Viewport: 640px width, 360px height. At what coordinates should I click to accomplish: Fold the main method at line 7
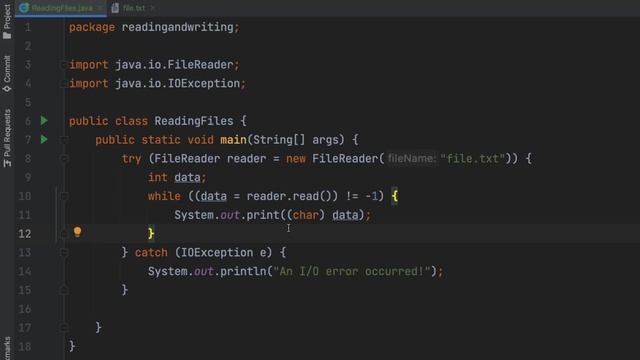pyautogui.click(x=64, y=140)
